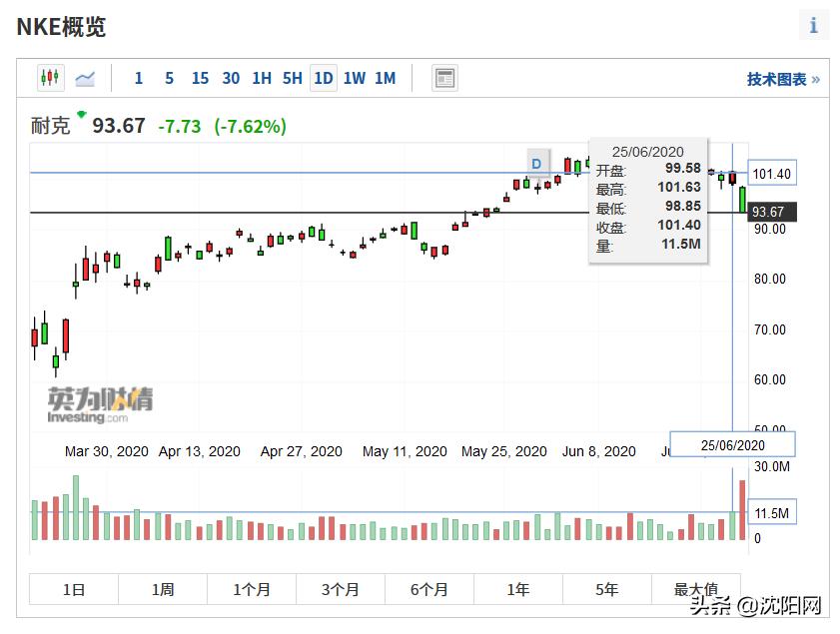Screen dimensions: 840x634
Task: Select the candlestick chart type icon
Action: (50, 78)
